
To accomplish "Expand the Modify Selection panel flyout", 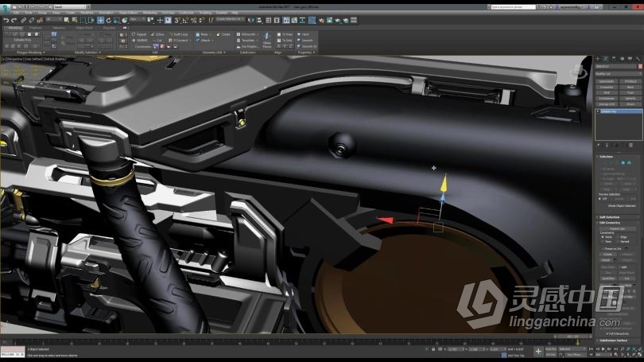I will pyautogui.click(x=87, y=53).
